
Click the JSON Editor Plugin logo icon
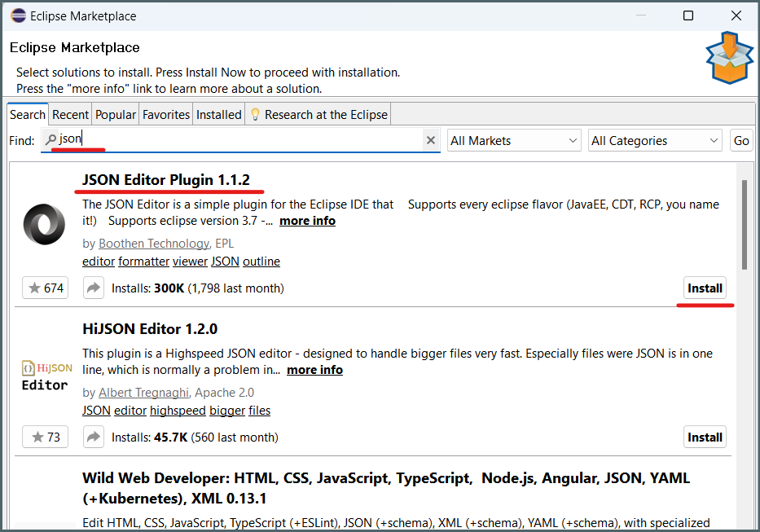44,224
